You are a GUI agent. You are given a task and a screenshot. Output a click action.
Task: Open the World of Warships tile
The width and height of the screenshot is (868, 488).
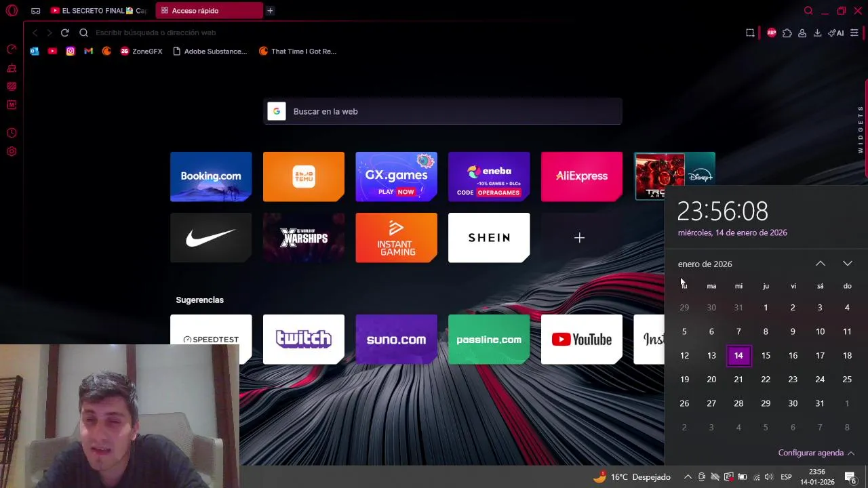click(304, 238)
